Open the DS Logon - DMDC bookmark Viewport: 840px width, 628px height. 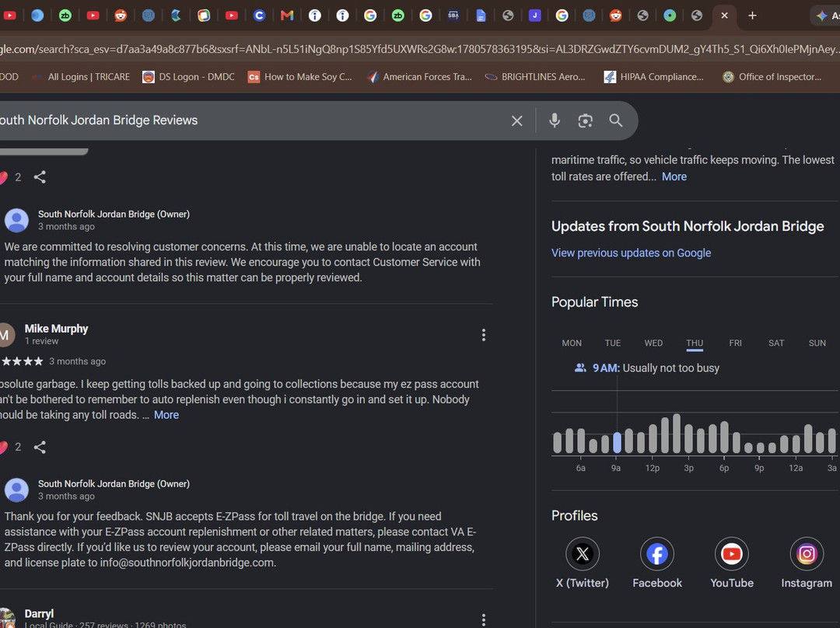pyautogui.click(x=188, y=77)
